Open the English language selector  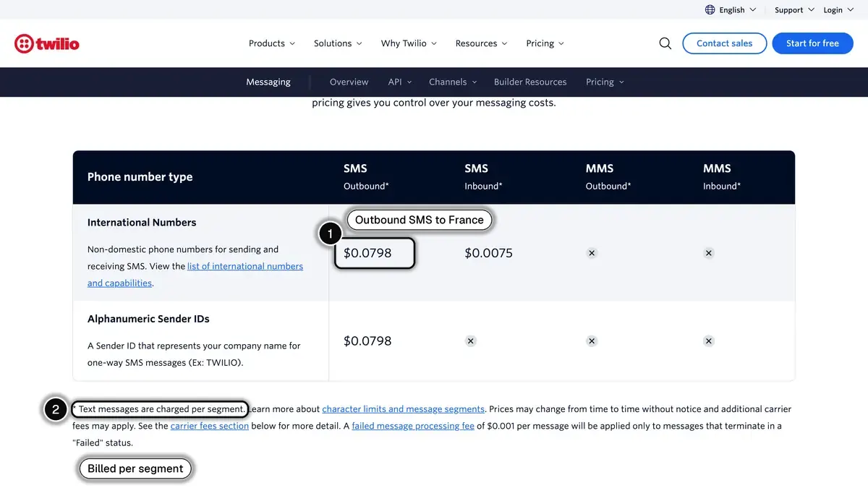(x=731, y=9)
